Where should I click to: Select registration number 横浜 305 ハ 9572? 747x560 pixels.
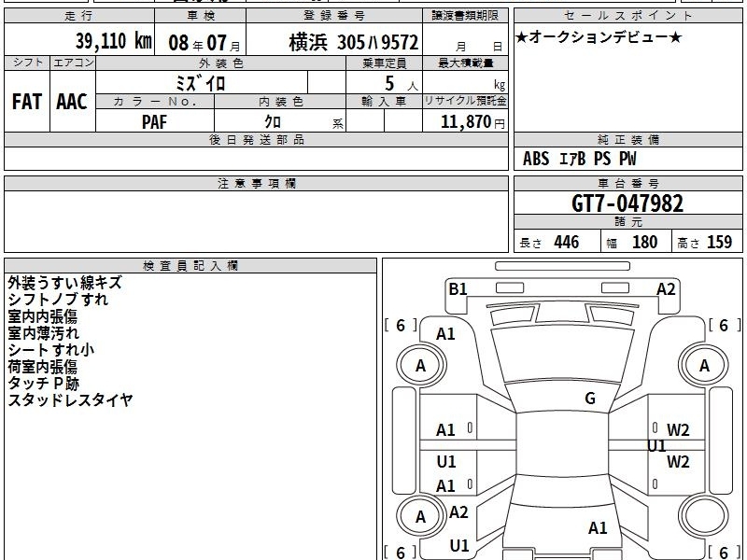[x=354, y=43]
